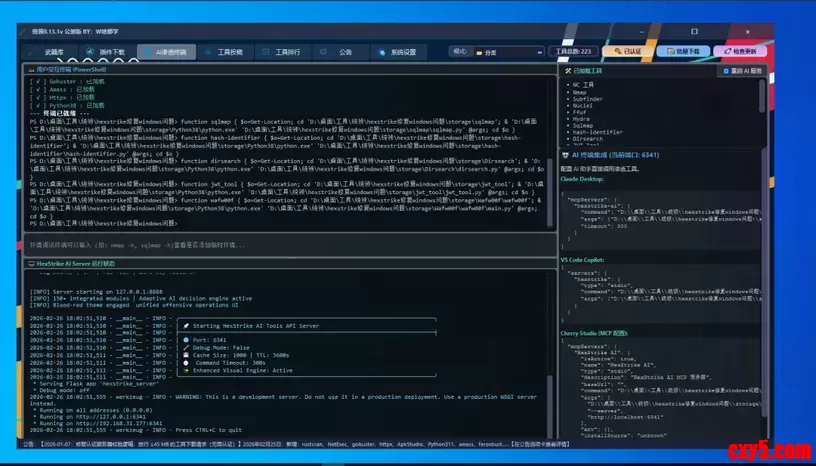Viewport: 816px width, 466px height.
Task: Click the 检查更新 button
Action: pyautogui.click(x=751, y=51)
